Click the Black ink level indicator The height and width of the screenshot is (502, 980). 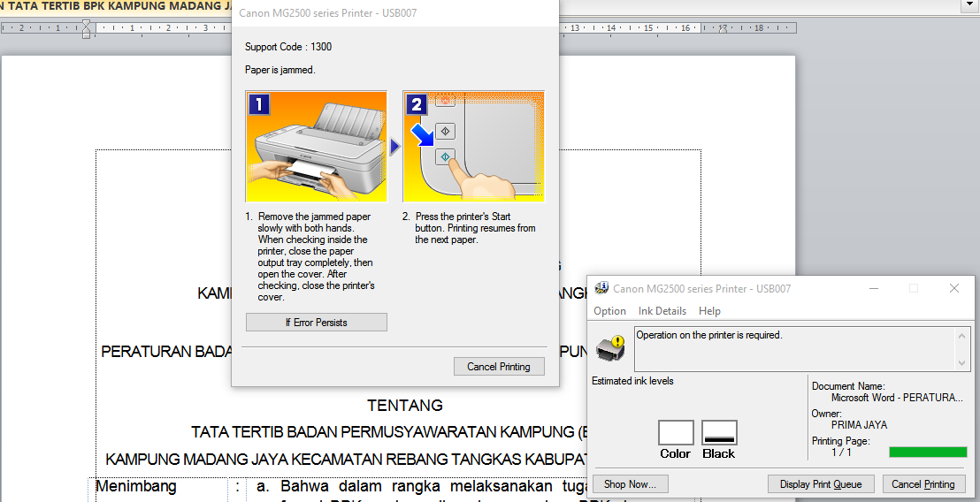[719, 433]
